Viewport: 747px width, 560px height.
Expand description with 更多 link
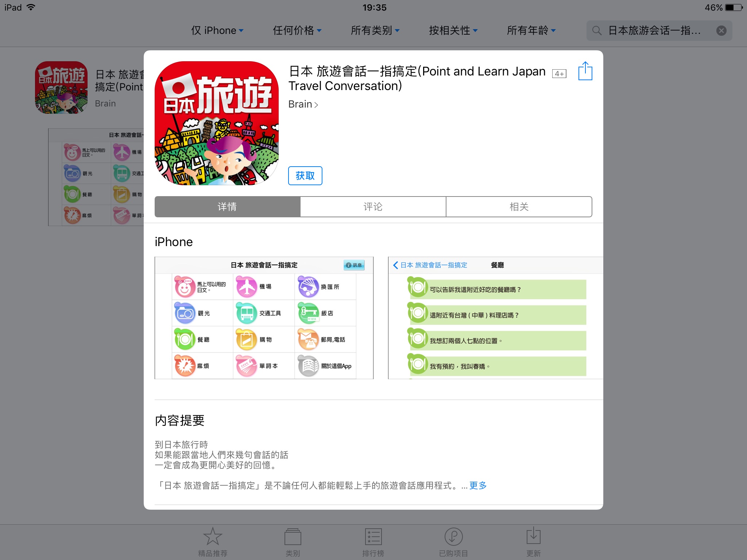click(478, 485)
